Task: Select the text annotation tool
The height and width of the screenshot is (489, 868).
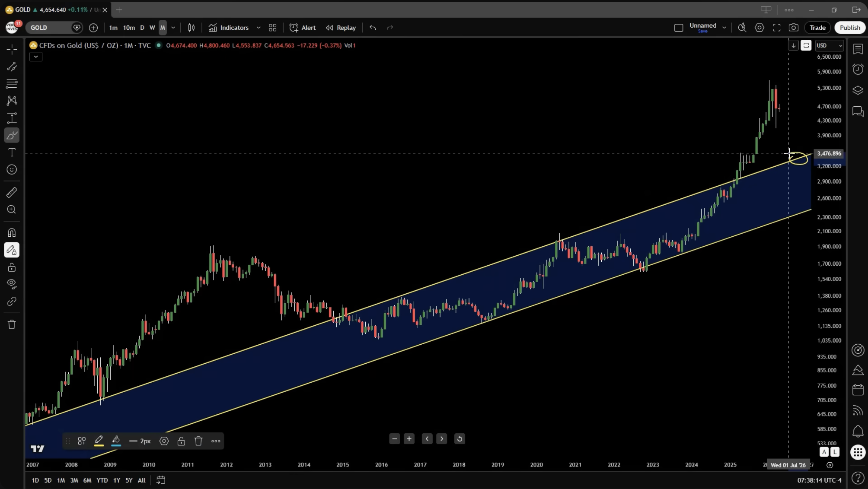Action: (12, 152)
